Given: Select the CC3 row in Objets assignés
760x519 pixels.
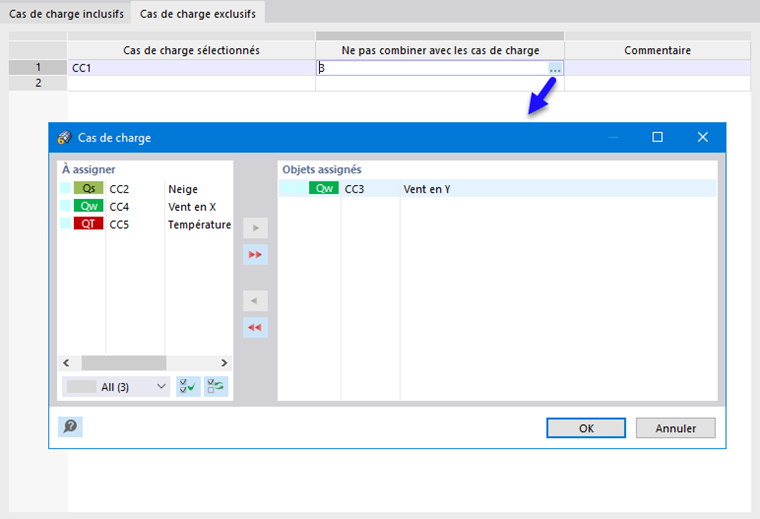Looking at the screenshot, I should click(x=497, y=189).
